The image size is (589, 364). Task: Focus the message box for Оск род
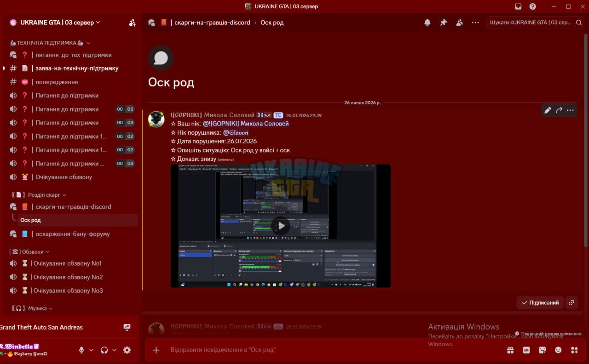coord(334,350)
